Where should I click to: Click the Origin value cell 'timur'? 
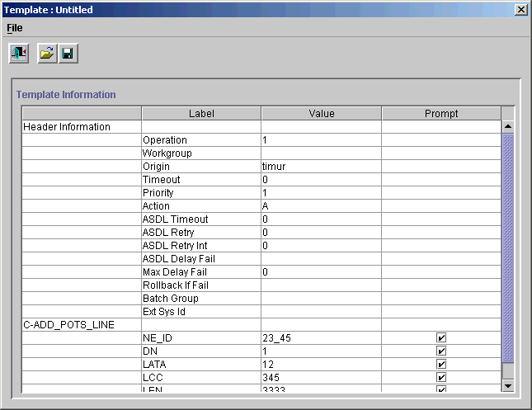[322, 167]
